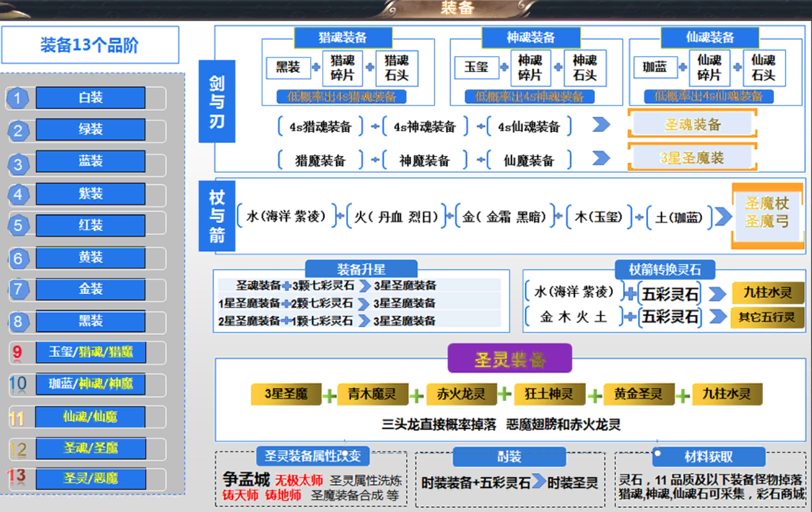Viewport: 812px width, 512px height.
Task: Open the 猎魂装备 section header
Action: pyautogui.click(x=343, y=37)
